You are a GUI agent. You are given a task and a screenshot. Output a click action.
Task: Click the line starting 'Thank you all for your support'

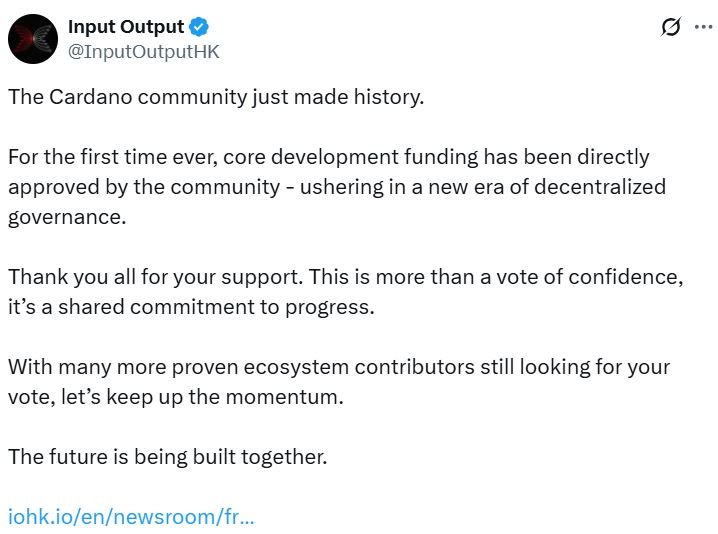click(x=345, y=277)
